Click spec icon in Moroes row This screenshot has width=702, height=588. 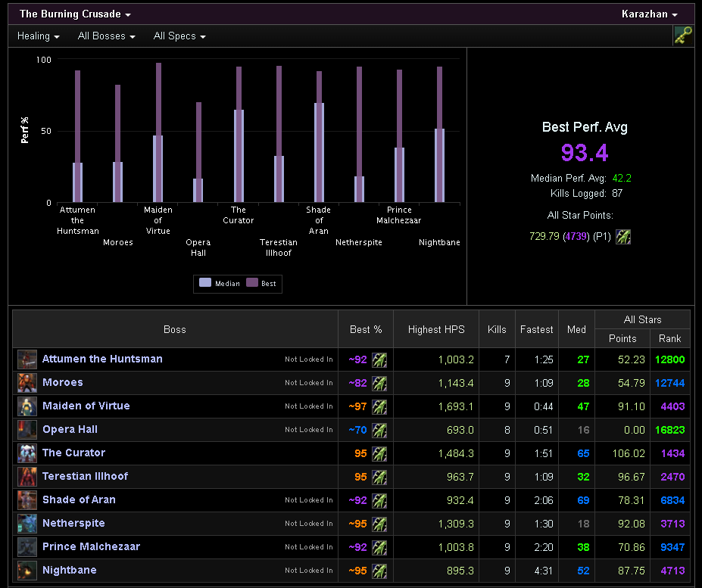pyautogui.click(x=379, y=384)
